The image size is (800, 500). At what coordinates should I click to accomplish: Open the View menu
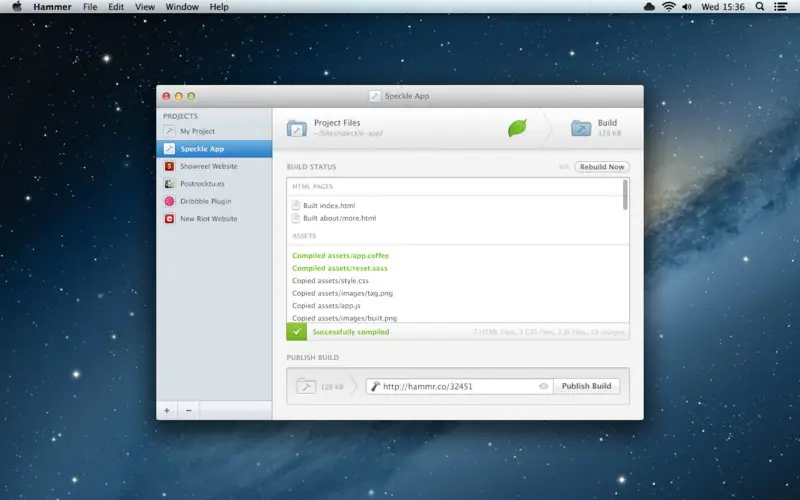tap(145, 7)
